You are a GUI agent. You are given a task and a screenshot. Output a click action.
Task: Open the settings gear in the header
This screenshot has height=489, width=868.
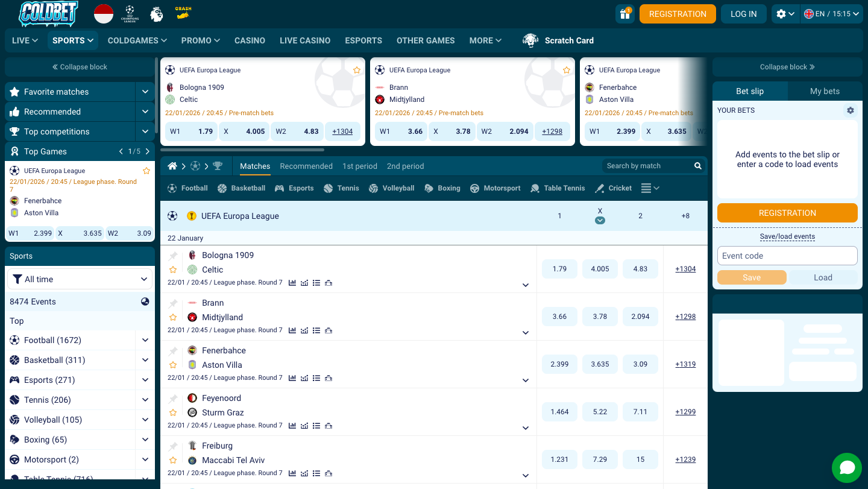click(x=785, y=14)
